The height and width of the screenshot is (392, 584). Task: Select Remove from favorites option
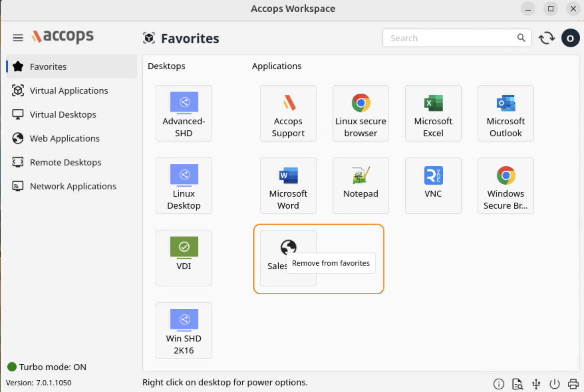pos(331,263)
